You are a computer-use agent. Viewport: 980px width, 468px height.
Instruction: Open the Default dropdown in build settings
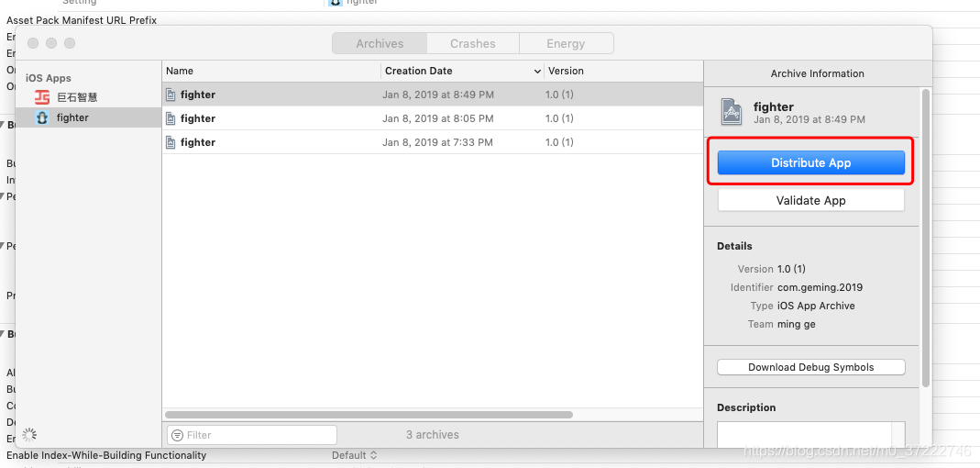point(355,455)
